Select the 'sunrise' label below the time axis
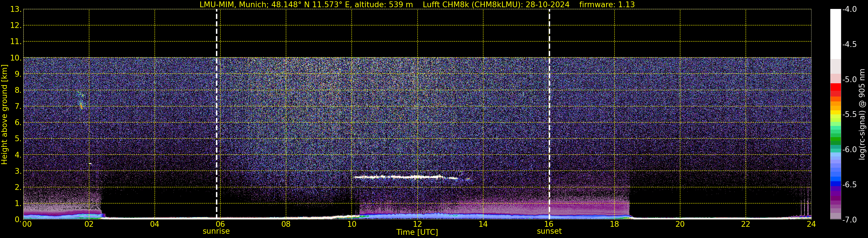This screenshot has height=238, width=868. coord(216,231)
